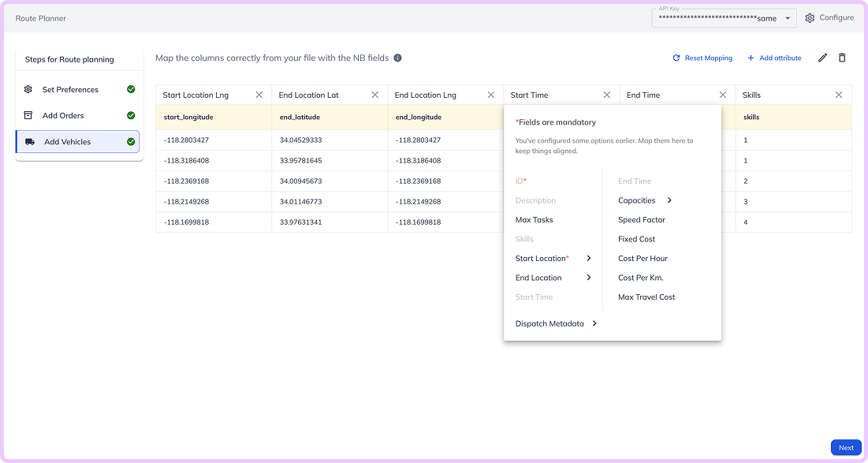Click the Reset Mapping link
This screenshot has width=868, height=463.
pyautogui.click(x=710, y=58)
